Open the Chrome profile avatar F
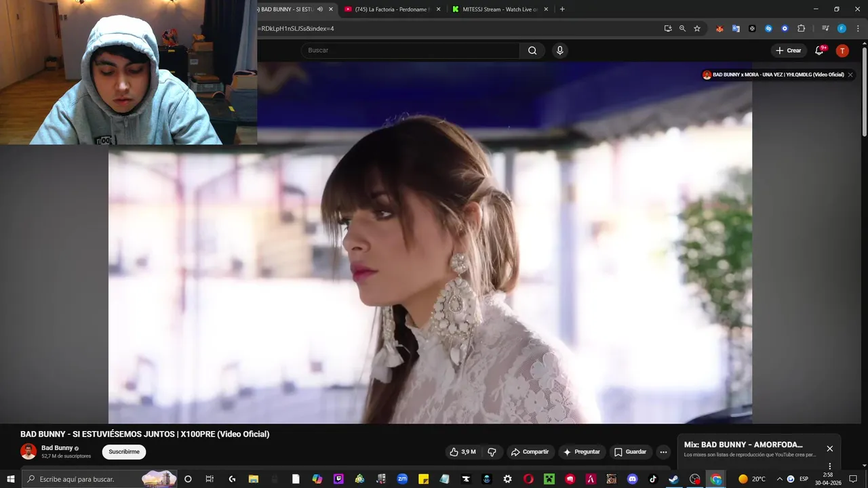 842,28
